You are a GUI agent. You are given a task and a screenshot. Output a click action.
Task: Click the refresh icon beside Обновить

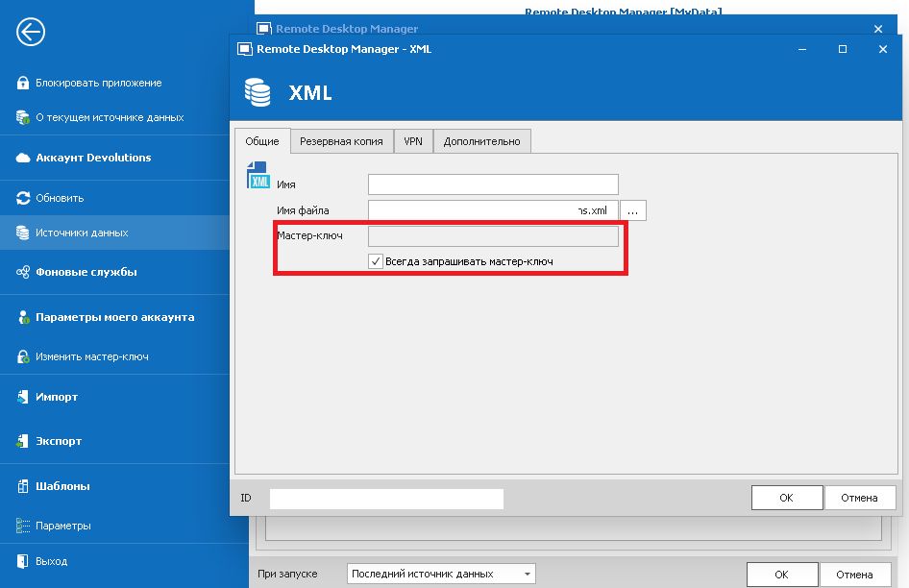(x=23, y=198)
